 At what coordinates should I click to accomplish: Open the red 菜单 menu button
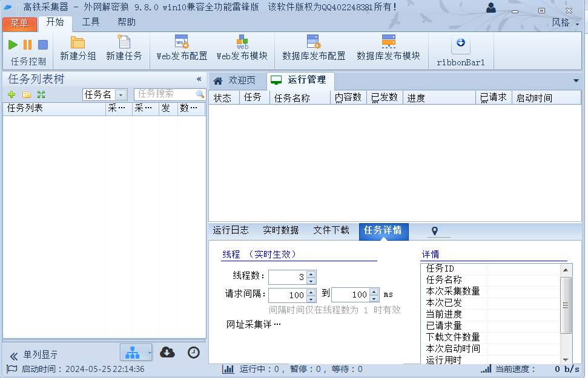pos(19,24)
